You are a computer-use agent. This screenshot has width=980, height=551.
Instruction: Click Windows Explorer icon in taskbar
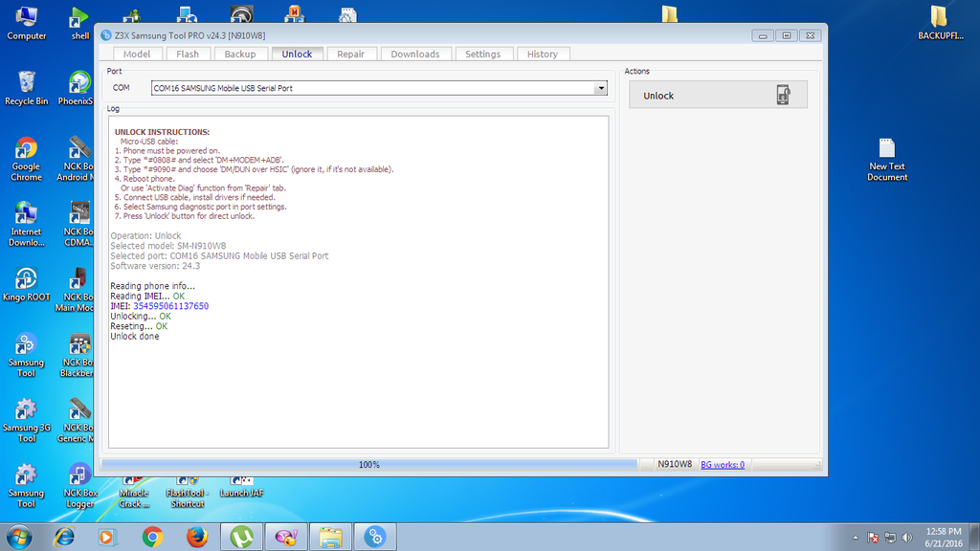coord(331,536)
